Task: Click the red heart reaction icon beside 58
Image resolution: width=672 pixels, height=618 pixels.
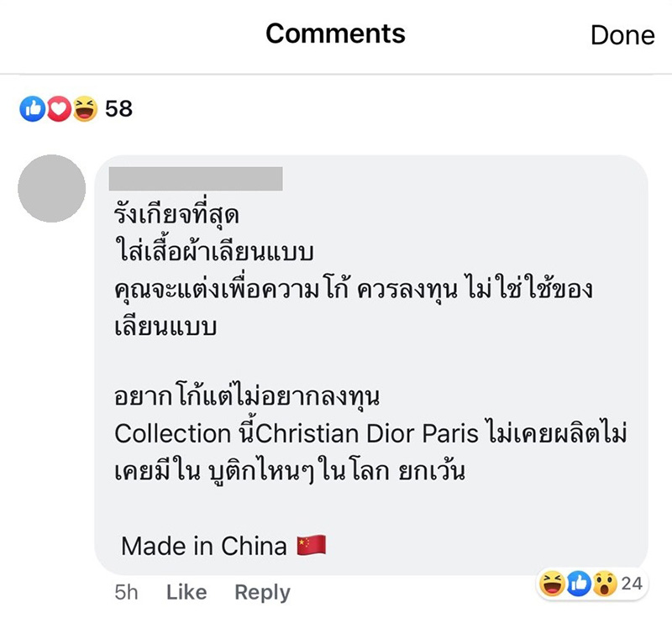Action: coord(59,108)
